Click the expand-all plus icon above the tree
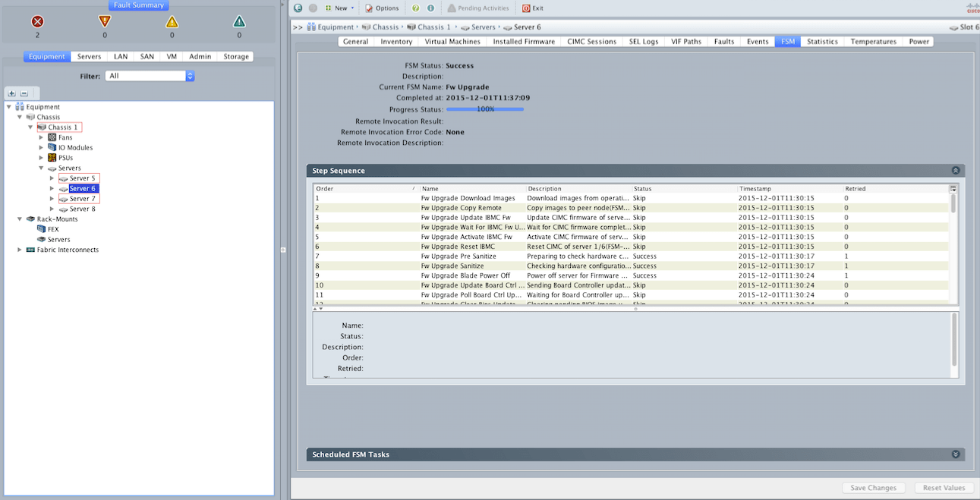 pyautogui.click(x=11, y=93)
